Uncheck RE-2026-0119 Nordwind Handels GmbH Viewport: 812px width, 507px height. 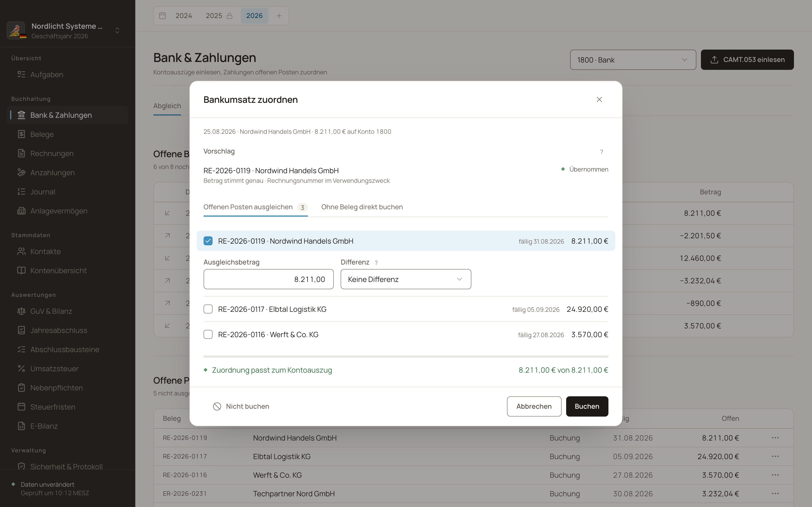coord(208,241)
